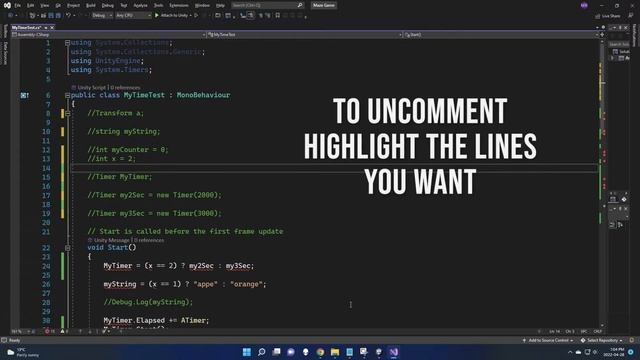Open the View menu
640x360 pixels.
coord(44,5)
